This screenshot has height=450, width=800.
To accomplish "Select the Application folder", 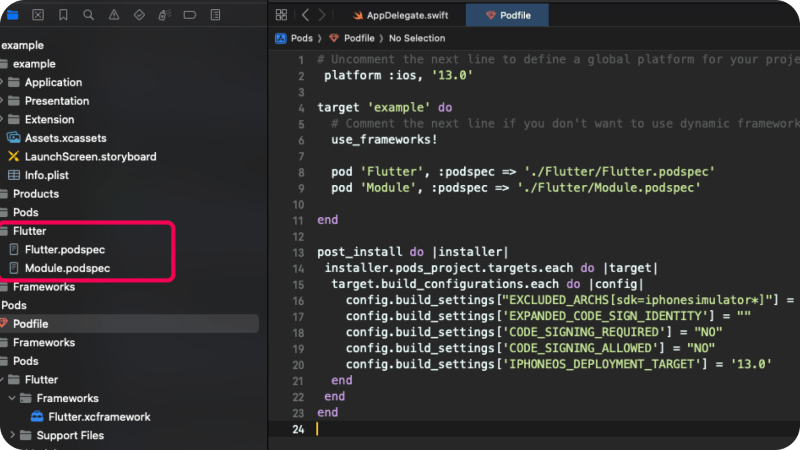I will 53,82.
